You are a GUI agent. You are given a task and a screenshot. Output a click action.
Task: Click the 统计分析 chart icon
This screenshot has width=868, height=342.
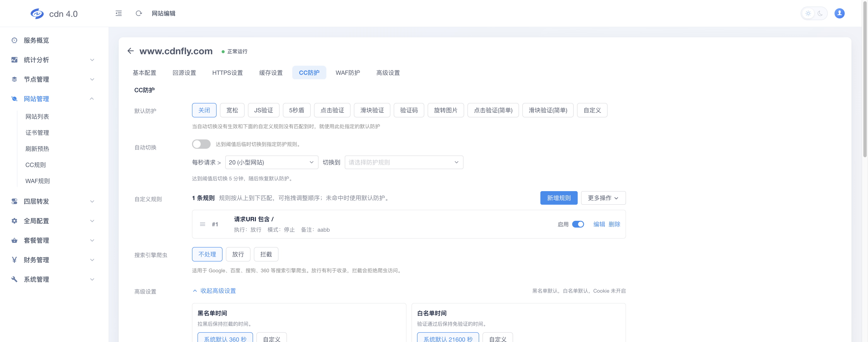[14, 60]
